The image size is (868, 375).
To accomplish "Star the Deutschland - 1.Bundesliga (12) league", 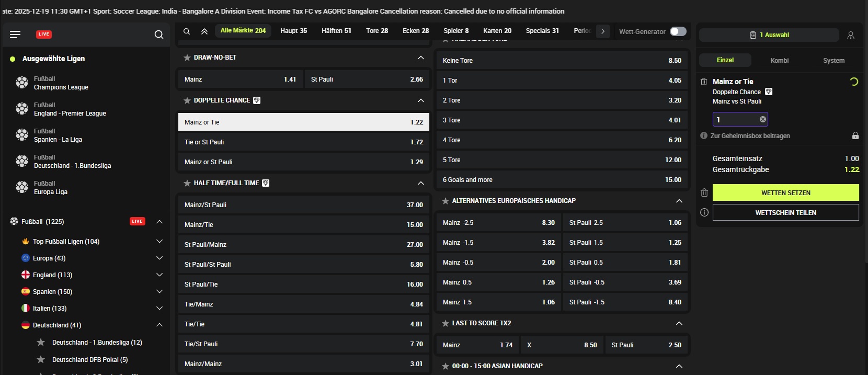I will coord(41,343).
